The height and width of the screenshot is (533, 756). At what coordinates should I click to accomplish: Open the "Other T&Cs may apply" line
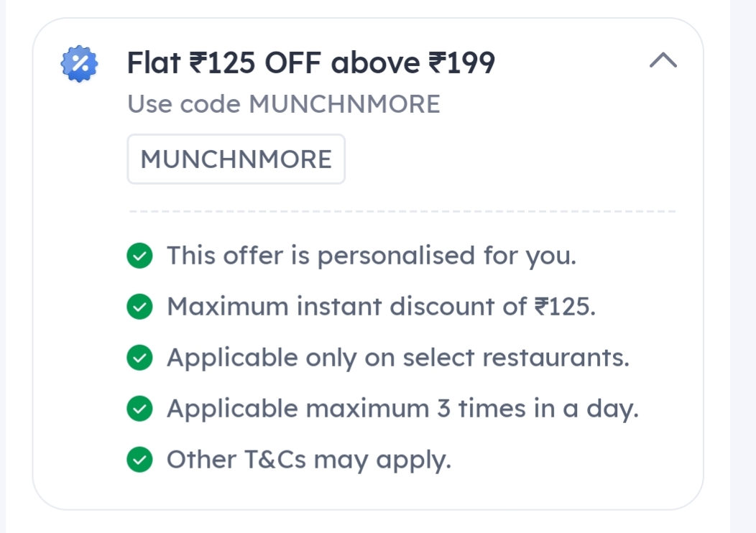point(309,460)
